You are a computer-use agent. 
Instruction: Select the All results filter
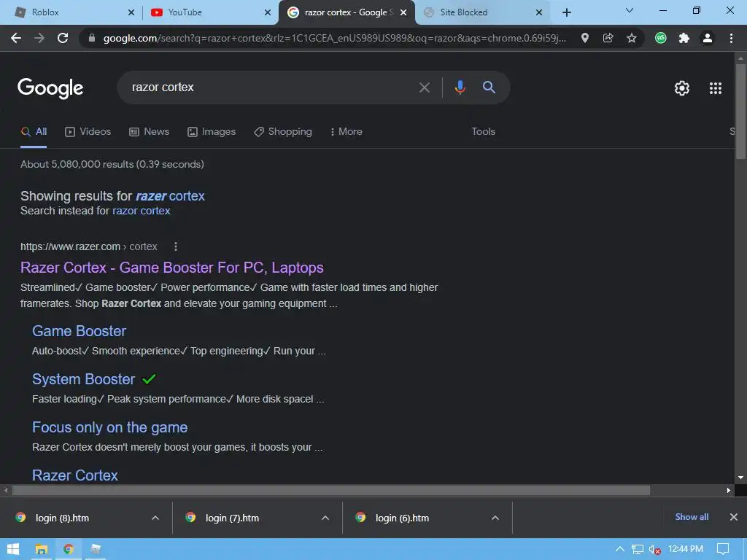[34, 132]
